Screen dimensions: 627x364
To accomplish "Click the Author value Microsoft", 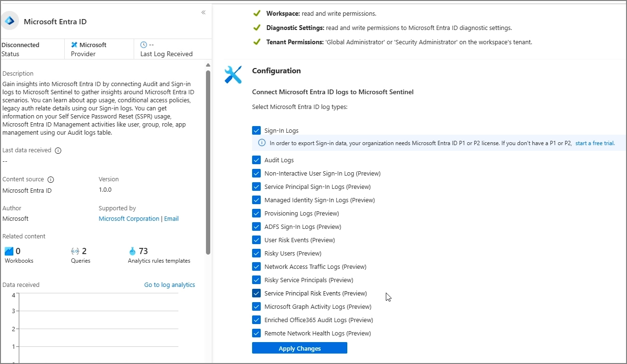I will 15,218.
